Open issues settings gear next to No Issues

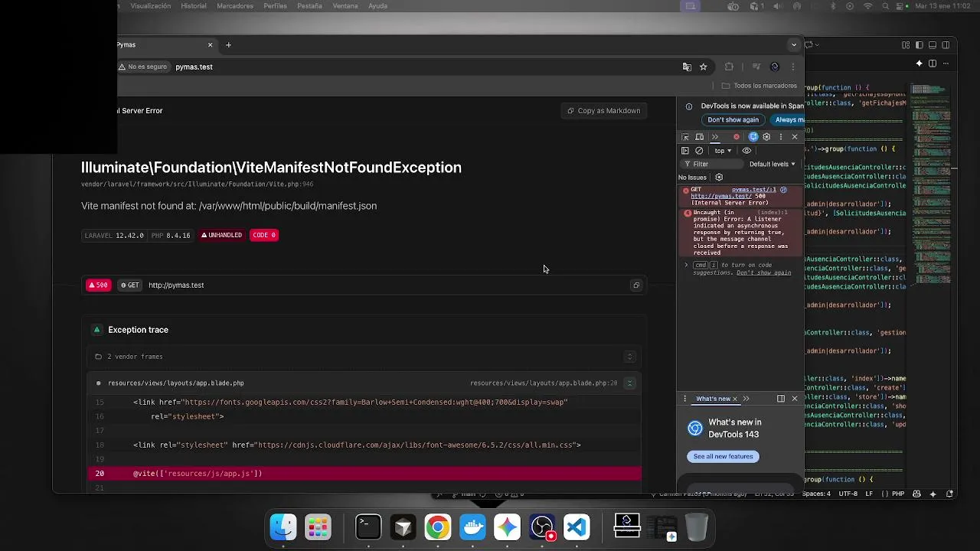(719, 178)
